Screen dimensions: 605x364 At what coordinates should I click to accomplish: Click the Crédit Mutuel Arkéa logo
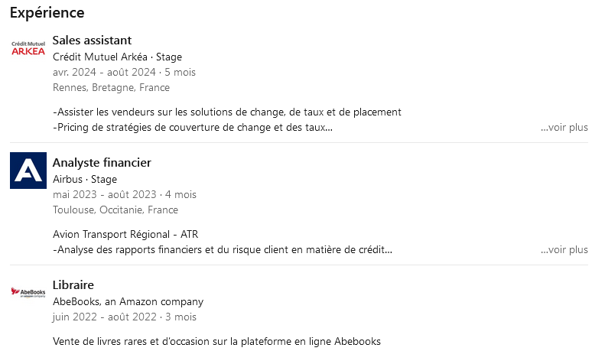click(28, 48)
